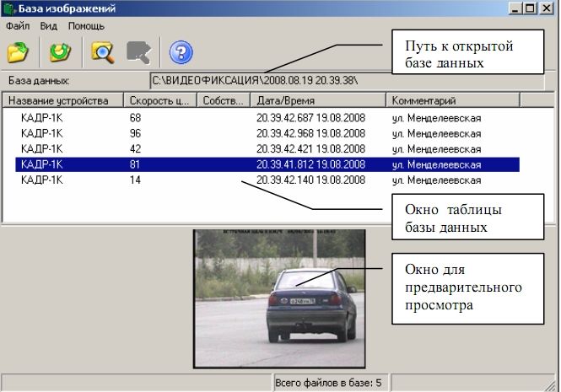Select the row with speed 14
561x392 pixels.
(x=135, y=180)
